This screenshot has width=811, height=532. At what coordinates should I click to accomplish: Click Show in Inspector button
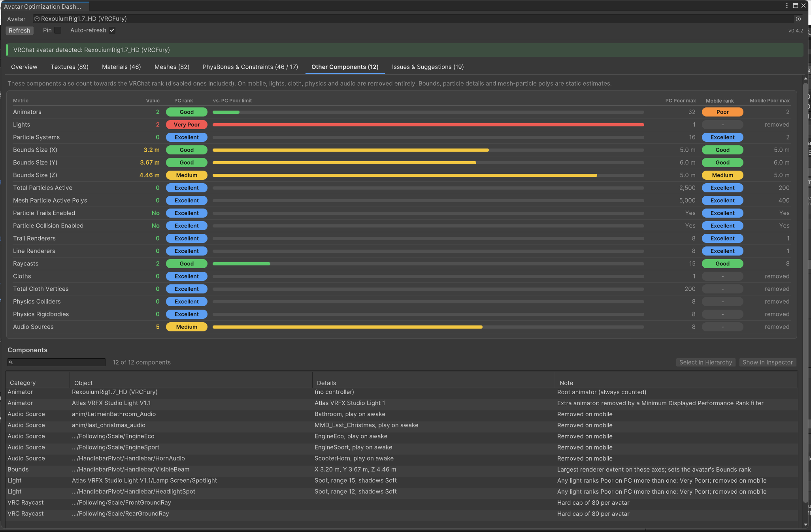pos(768,362)
